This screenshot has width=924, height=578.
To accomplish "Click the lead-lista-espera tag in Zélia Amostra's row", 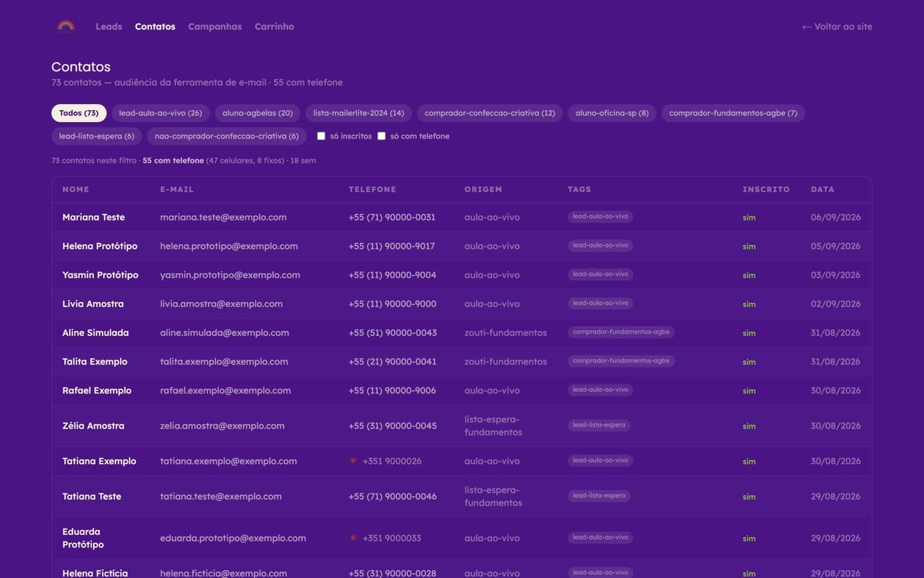I will 599,425.
